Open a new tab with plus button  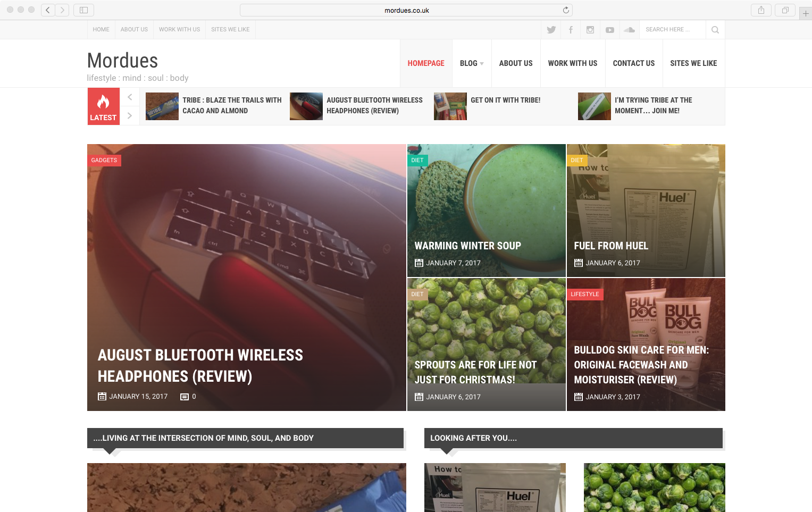[806, 13]
